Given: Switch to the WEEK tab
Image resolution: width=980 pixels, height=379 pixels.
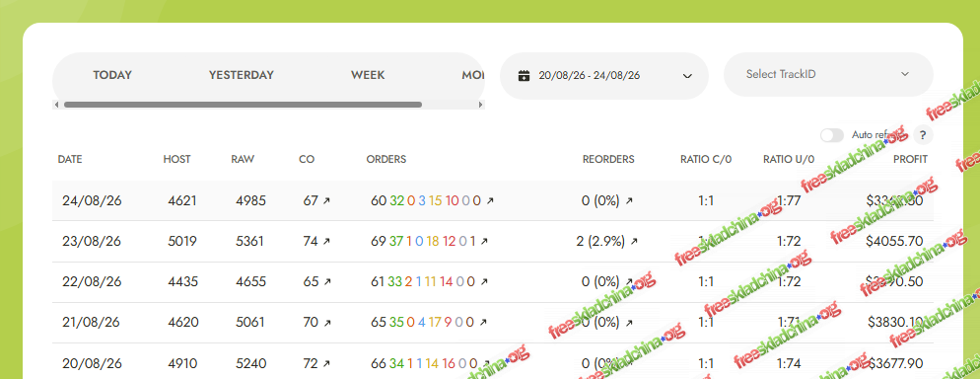Looking at the screenshot, I should pyautogui.click(x=368, y=75).
